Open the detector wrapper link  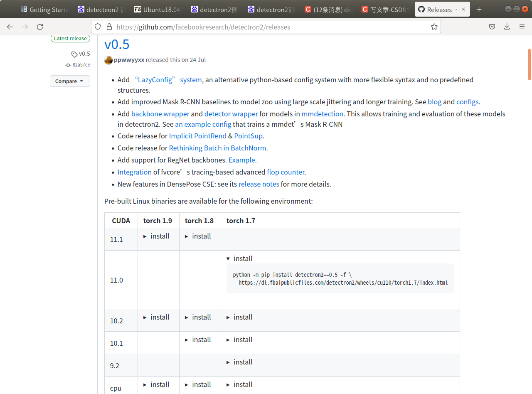pyautogui.click(x=231, y=114)
